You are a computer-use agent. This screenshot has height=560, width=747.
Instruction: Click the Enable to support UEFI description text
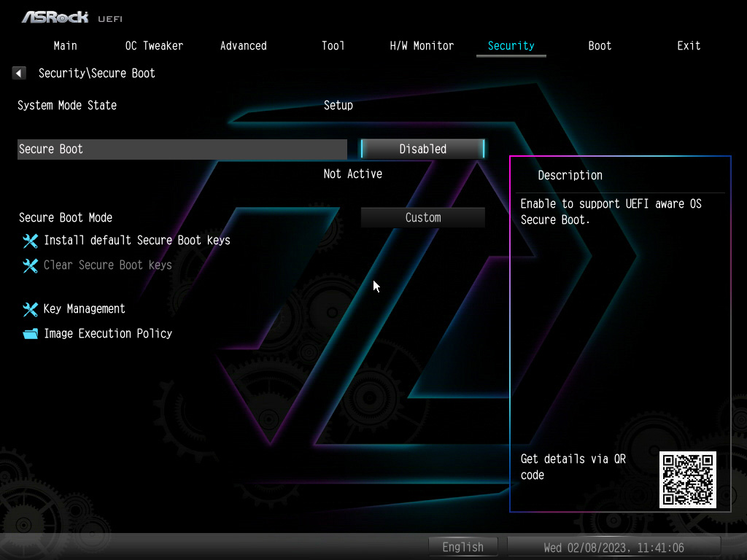[x=611, y=211]
